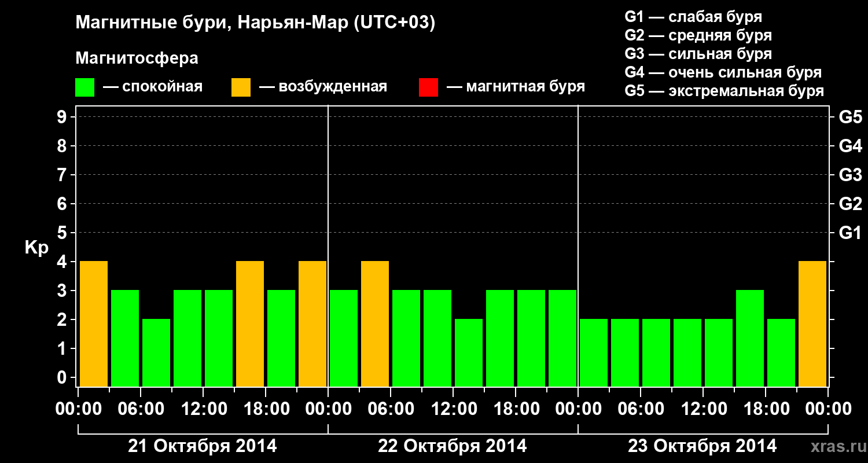
Task: Click the orange 15:00–18:00 bar for 21 October
Action: coord(250,324)
